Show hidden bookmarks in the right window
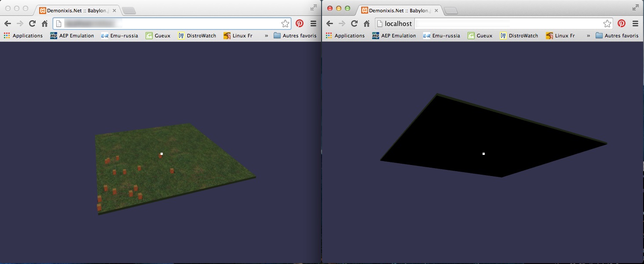Image resolution: width=644 pixels, height=264 pixels. click(x=588, y=36)
